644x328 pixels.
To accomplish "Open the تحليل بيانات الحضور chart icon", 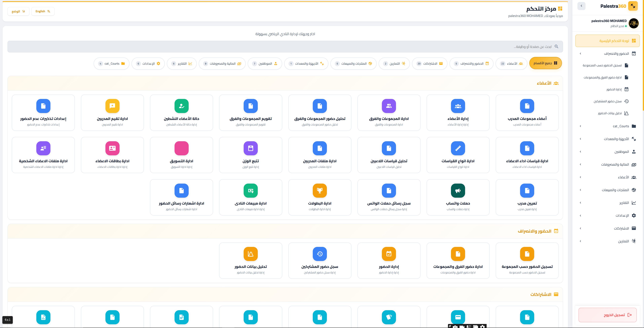I will (251, 254).
